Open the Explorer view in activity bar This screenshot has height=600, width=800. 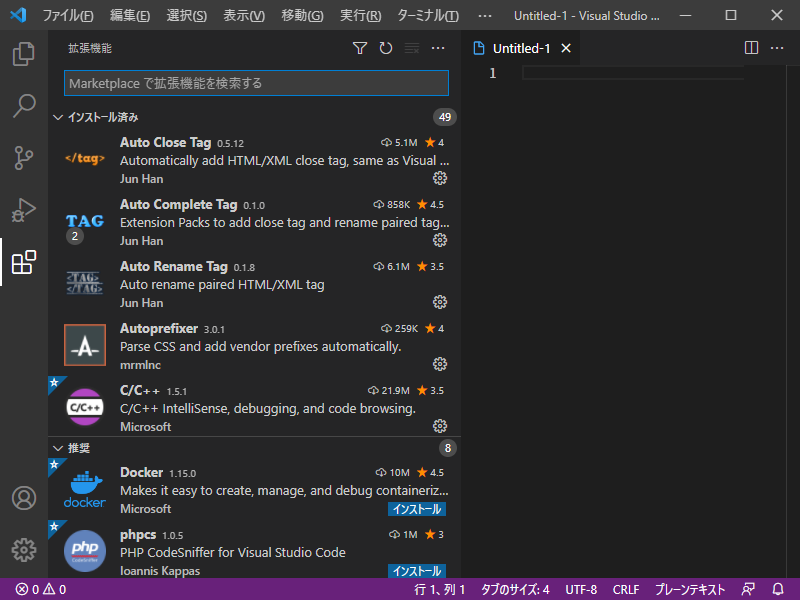pos(24,53)
